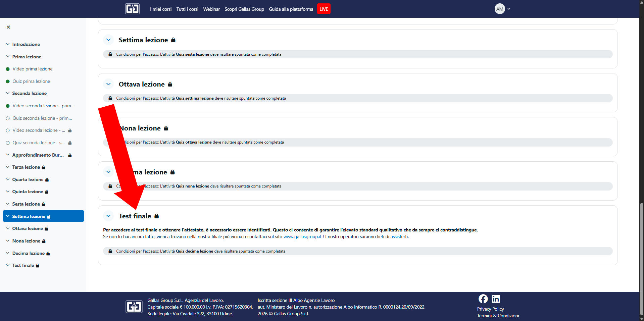The height and width of the screenshot is (321, 644).
Task: Open the Facebook page icon in footer
Action: [x=483, y=299]
